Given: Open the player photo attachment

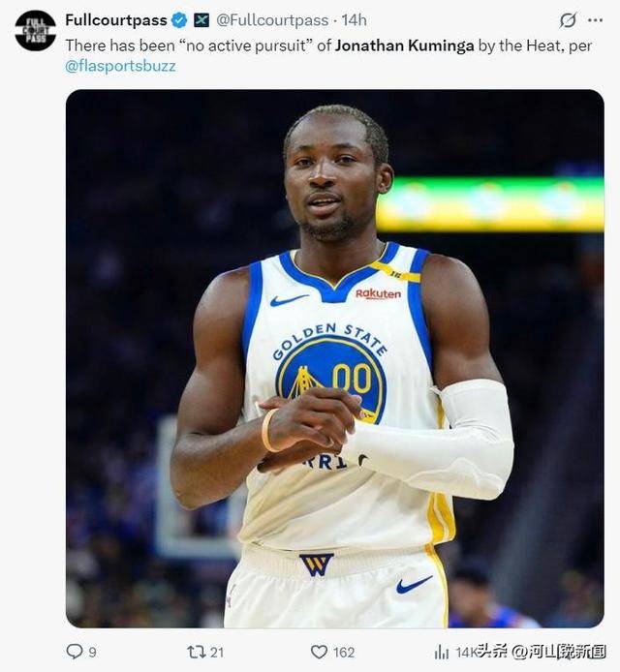Looking at the screenshot, I should (x=335, y=358).
